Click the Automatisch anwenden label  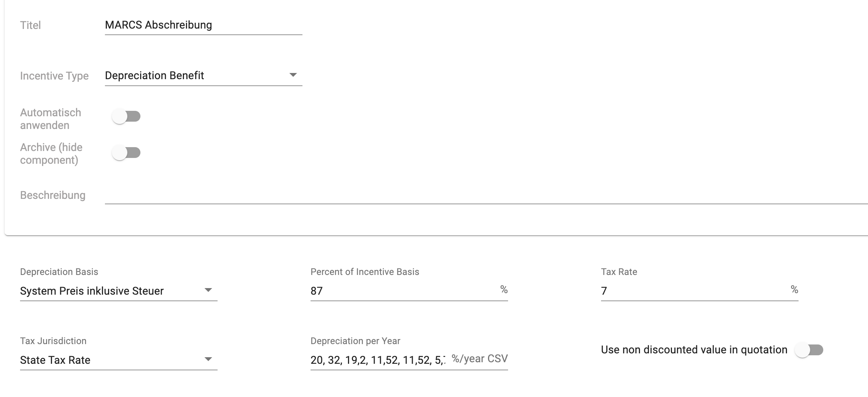(51, 119)
